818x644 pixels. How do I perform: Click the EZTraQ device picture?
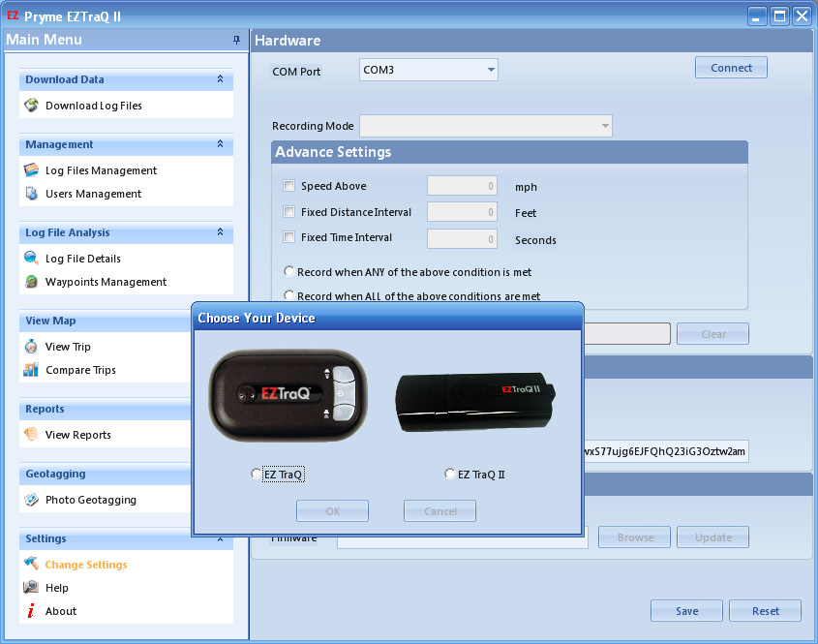pyautogui.click(x=288, y=395)
